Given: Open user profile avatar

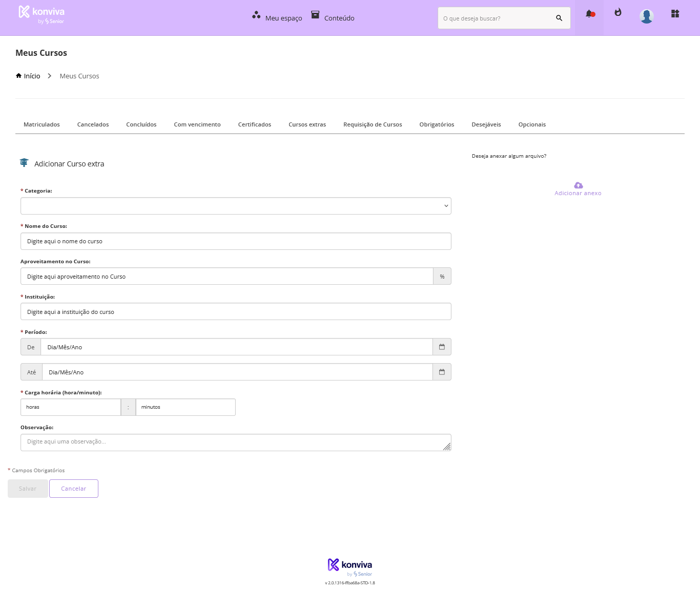Looking at the screenshot, I should click(x=647, y=16).
